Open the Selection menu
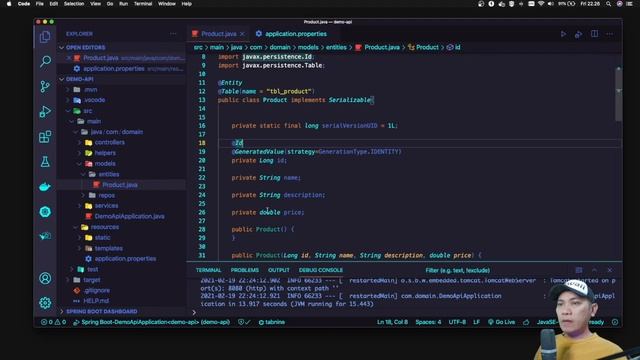Image resolution: width=640 pixels, height=360 pixels. (x=74, y=4)
